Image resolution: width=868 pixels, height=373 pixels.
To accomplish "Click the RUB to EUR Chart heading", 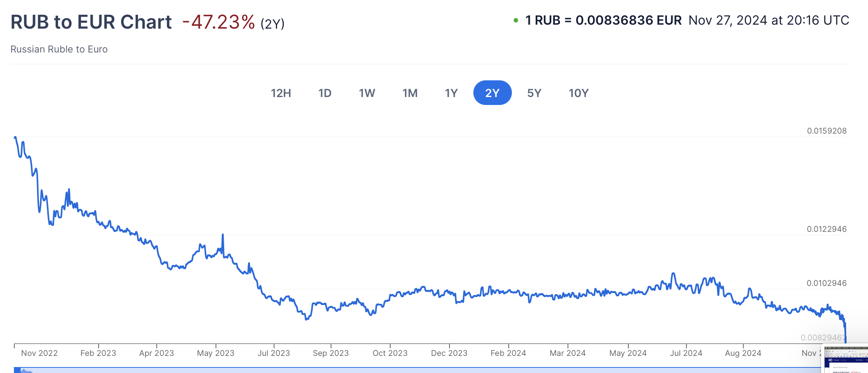I will pyautogui.click(x=91, y=22).
